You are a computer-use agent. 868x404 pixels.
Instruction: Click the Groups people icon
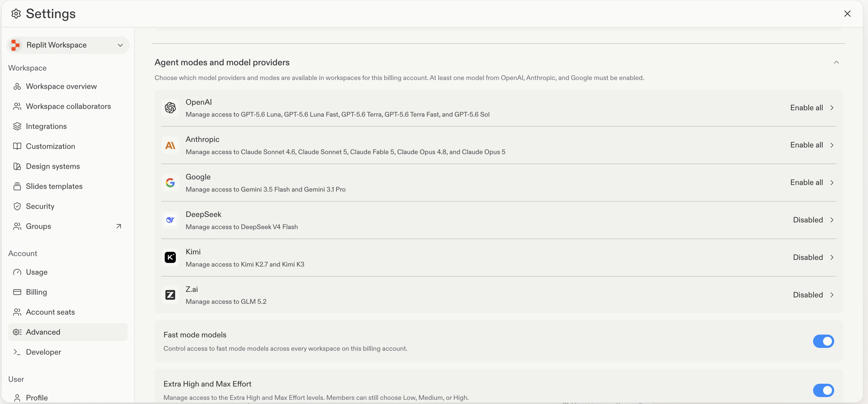click(17, 226)
